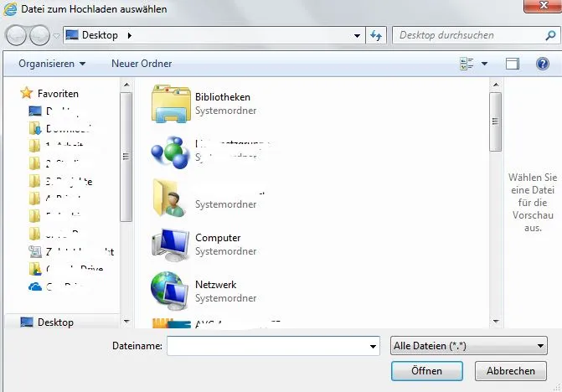This screenshot has height=392, width=562.
Task: Click the refresh button next to address bar
Action: pyautogui.click(x=376, y=35)
